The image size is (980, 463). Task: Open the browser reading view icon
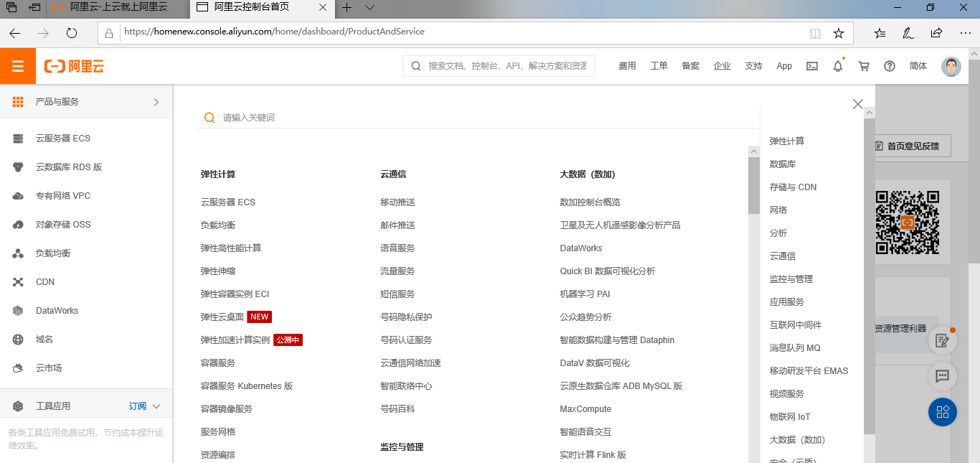point(815,33)
